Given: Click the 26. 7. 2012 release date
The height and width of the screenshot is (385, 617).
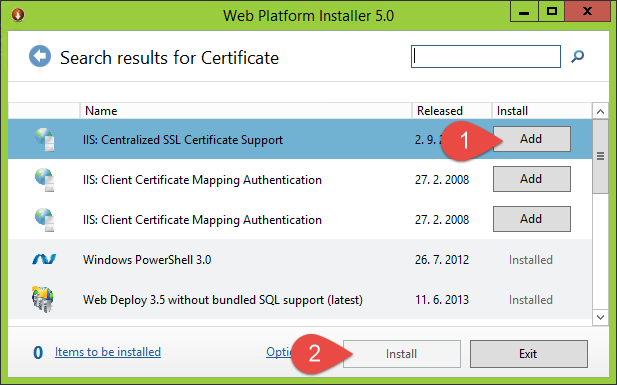Looking at the screenshot, I should click(442, 260).
